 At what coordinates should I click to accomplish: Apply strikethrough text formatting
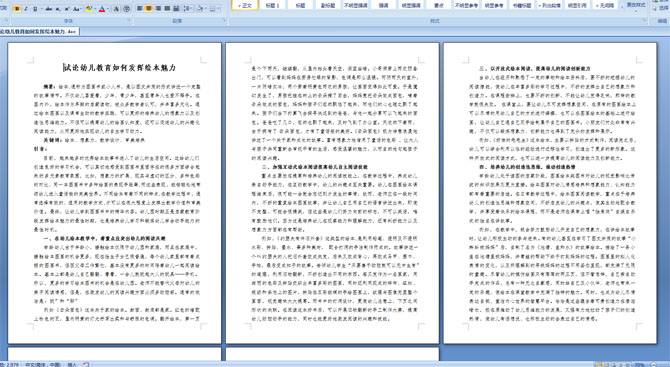click(x=49, y=9)
